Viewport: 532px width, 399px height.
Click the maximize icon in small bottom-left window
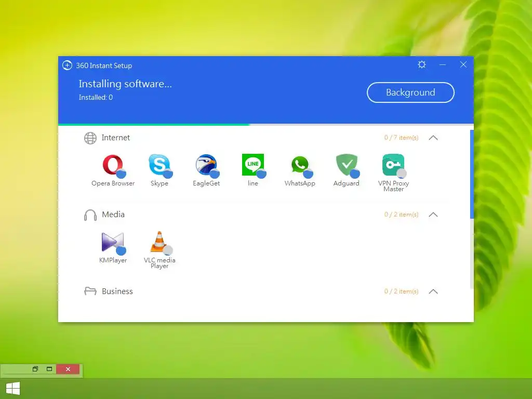pos(49,369)
